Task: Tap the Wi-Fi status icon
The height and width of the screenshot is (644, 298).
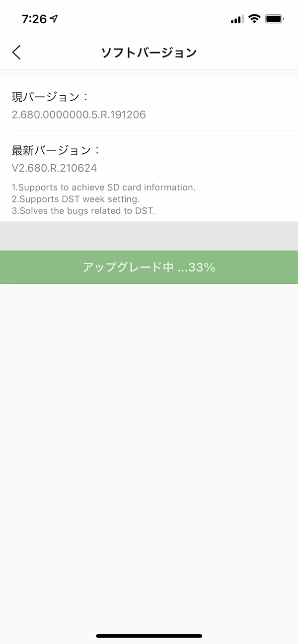Action: (x=255, y=19)
